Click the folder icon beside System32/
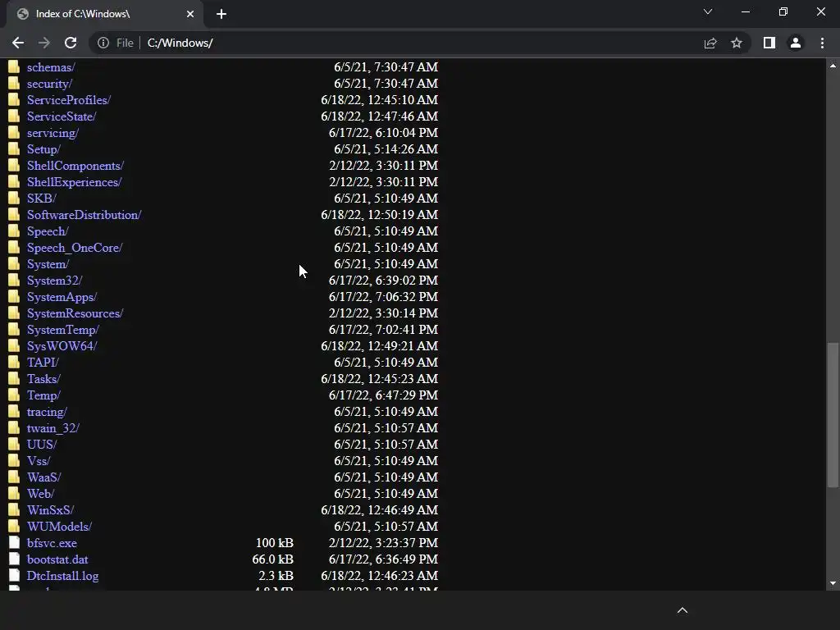 click(14, 280)
